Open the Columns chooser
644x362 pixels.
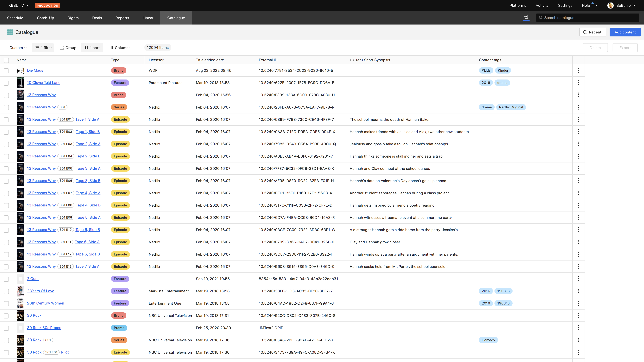[120, 48]
